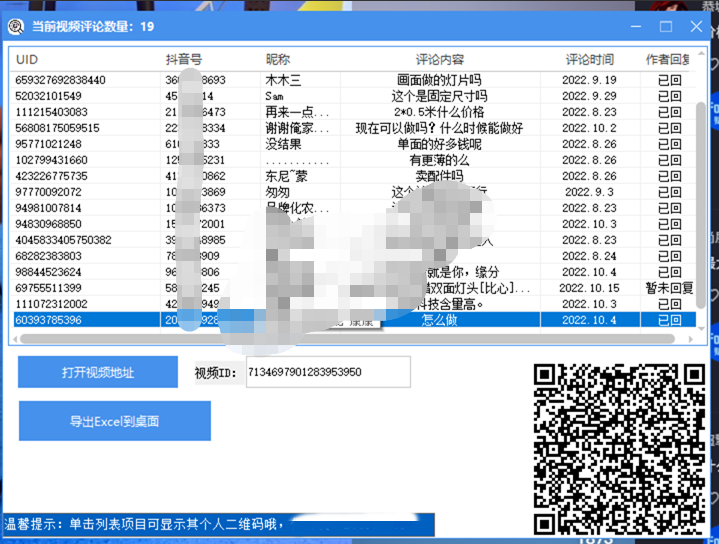
Task: Click the 抖音号 column header
Action: coord(184,60)
